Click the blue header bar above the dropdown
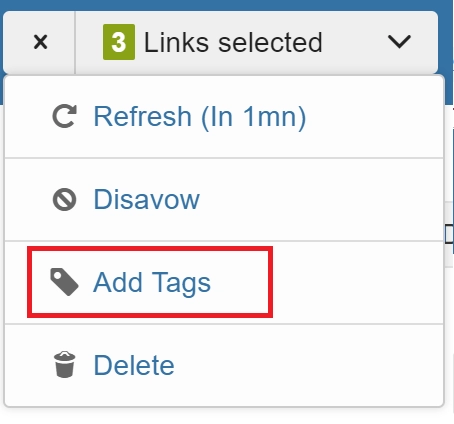454x424 pixels. [x=227, y=5]
